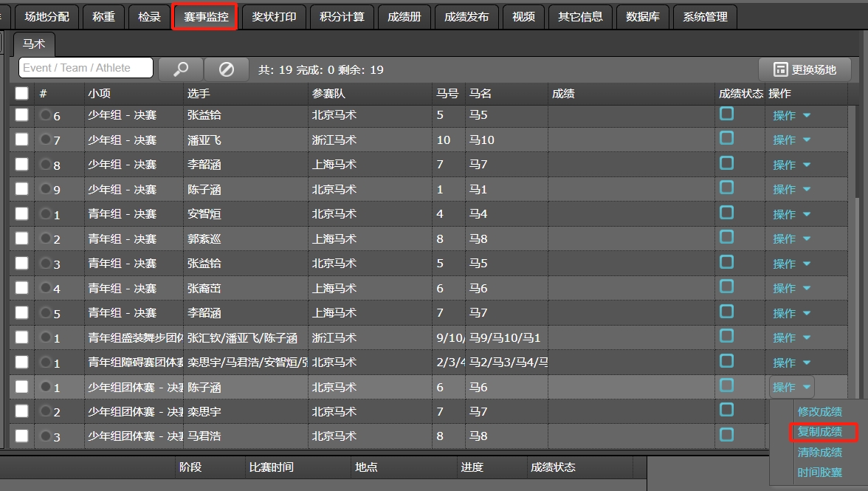Click result status icon for 浙江马术 team dressage row

click(727, 336)
